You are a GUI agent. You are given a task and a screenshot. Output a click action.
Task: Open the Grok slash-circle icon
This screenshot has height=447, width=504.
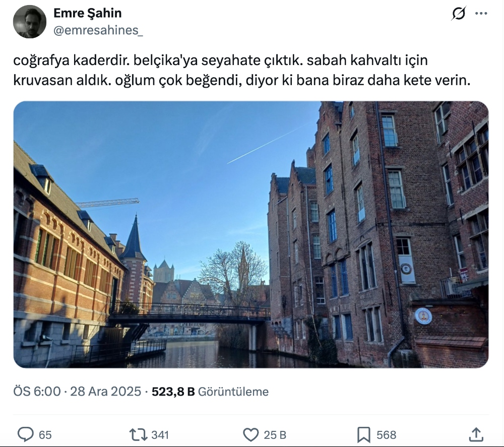pyautogui.click(x=458, y=14)
